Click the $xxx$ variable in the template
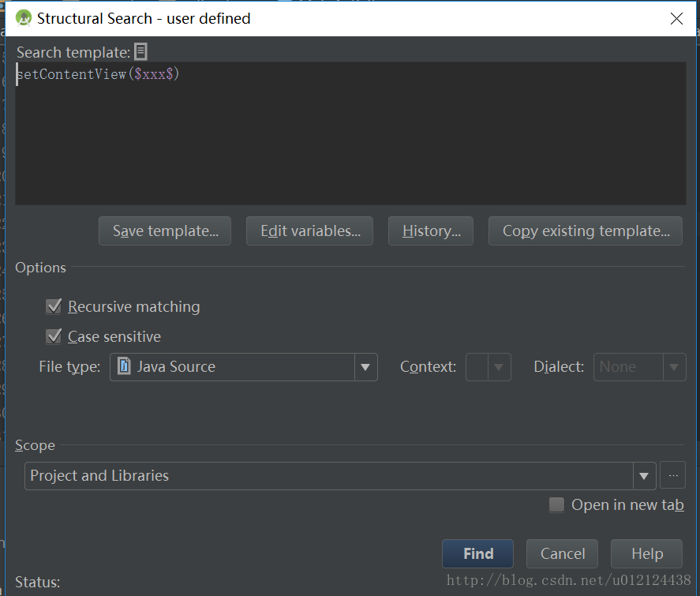Viewport: 700px width, 596px height. (x=154, y=74)
